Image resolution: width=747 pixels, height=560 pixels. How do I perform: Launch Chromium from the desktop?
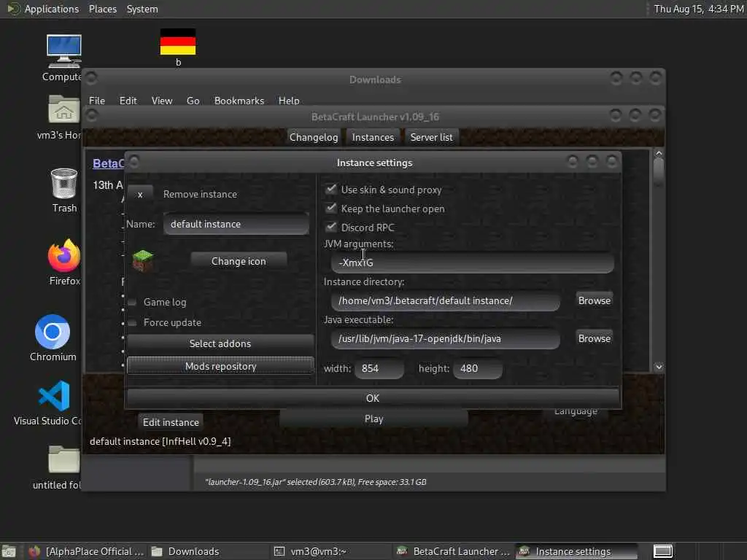pos(53,332)
